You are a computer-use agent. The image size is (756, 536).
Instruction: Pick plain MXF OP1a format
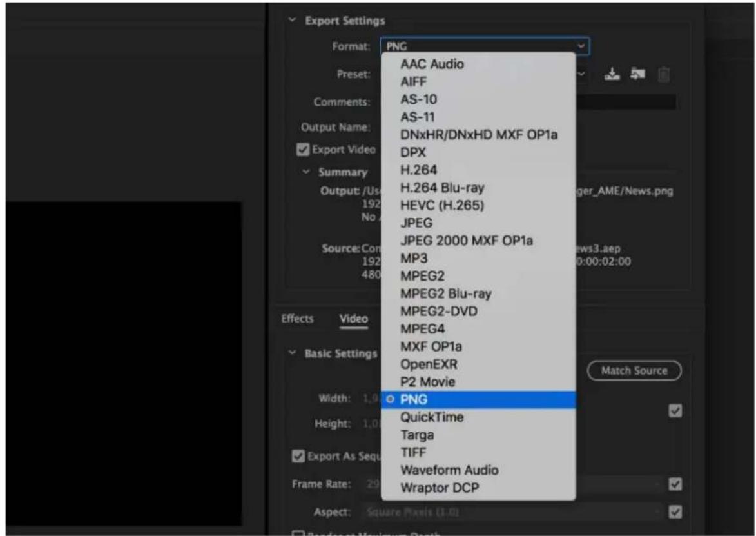coord(478,346)
